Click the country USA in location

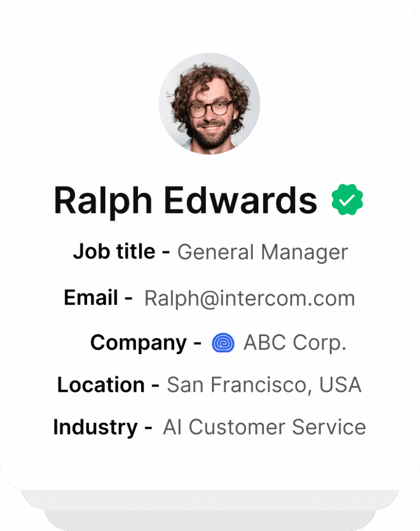340,385
